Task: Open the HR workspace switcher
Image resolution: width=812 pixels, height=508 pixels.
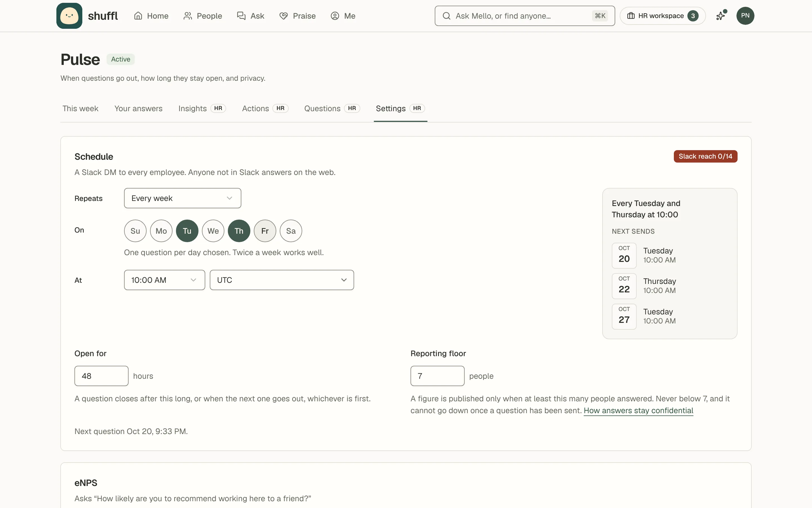Action: 662,16
